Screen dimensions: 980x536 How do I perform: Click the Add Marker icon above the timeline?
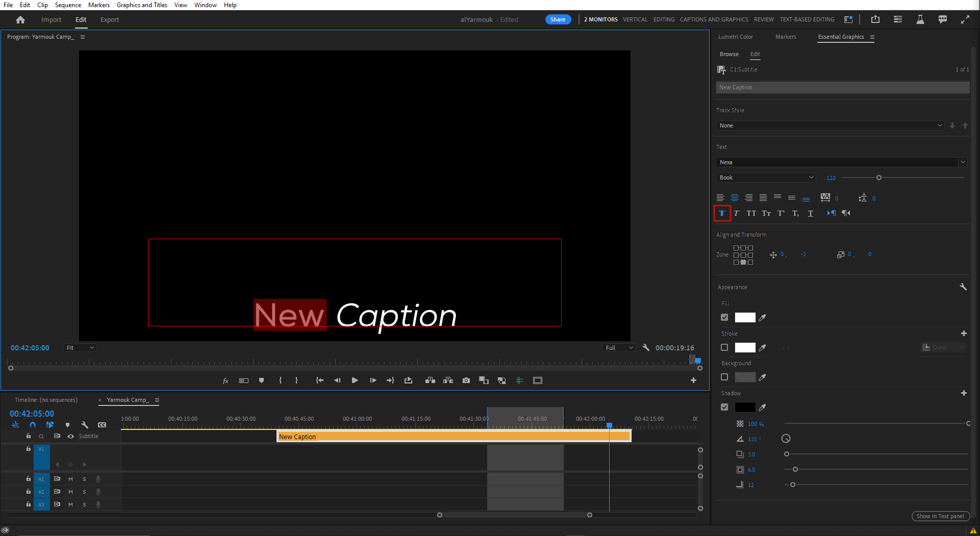[x=67, y=424]
